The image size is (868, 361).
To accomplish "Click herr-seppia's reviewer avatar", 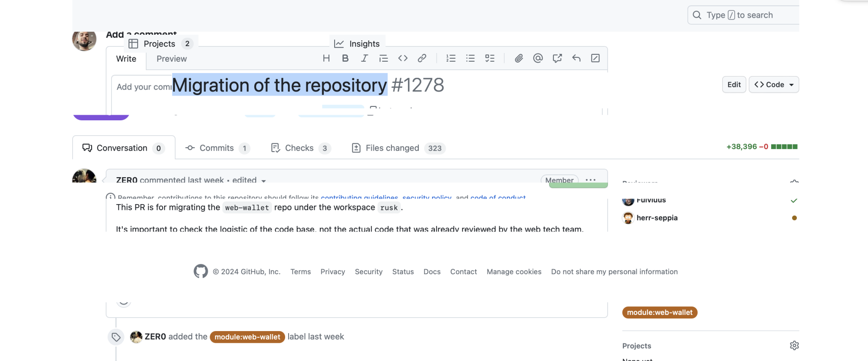I will (x=628, y=218).
